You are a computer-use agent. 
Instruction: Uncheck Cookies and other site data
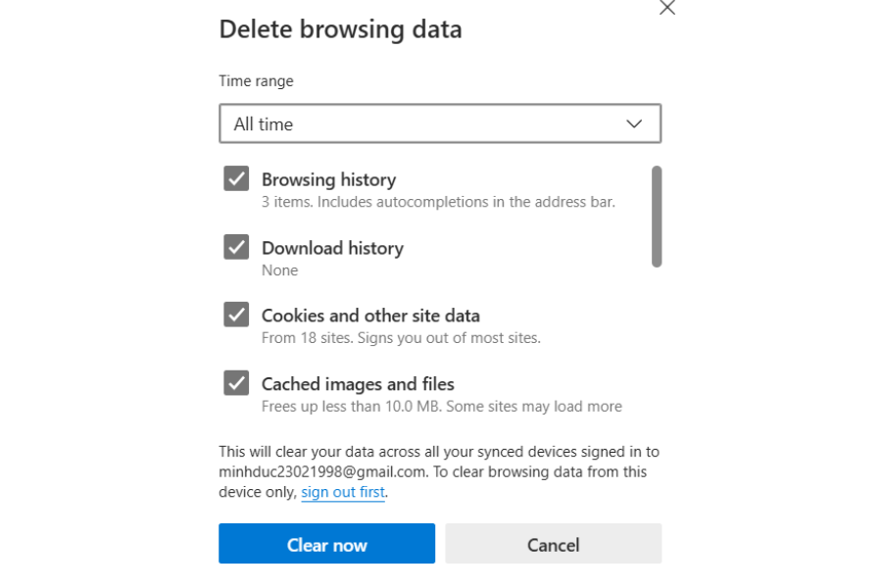click(x=235, y=315)
